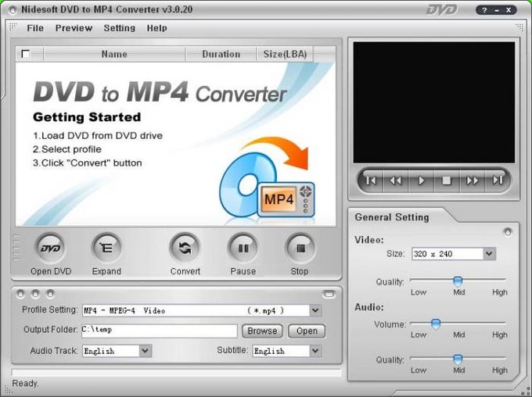
Task: Click '2.Select profile' text
Action: pyautogui.click(x=67, y=149)
